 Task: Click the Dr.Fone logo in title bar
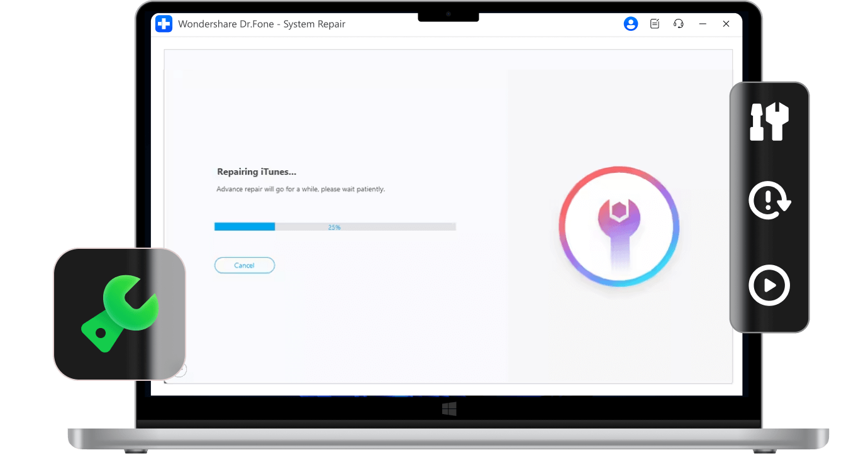(x=164, y=24)
